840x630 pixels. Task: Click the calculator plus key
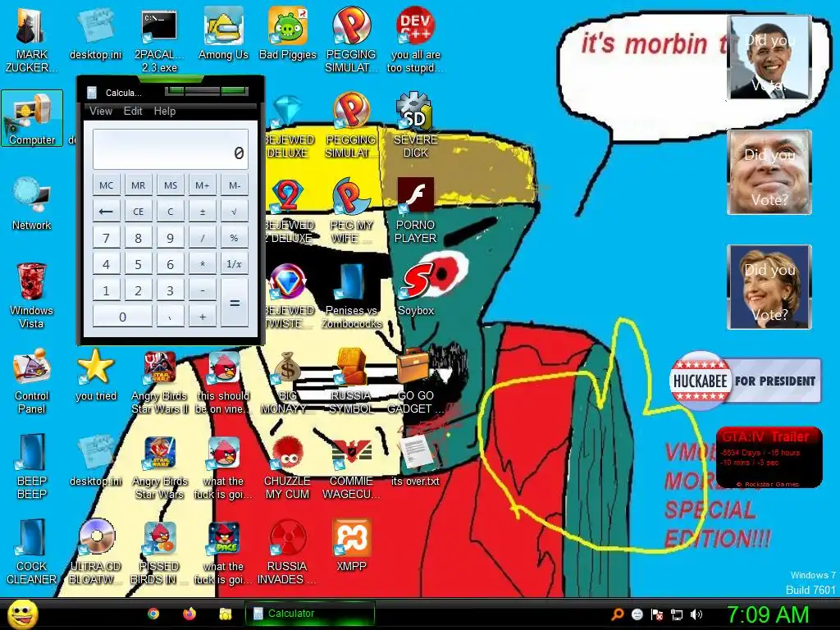[x=203, y=317]
